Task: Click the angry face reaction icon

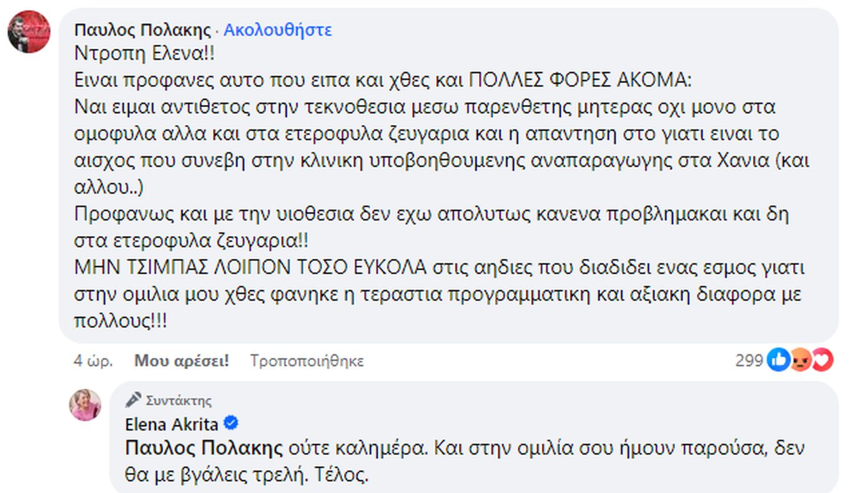Action: point(801,360)
